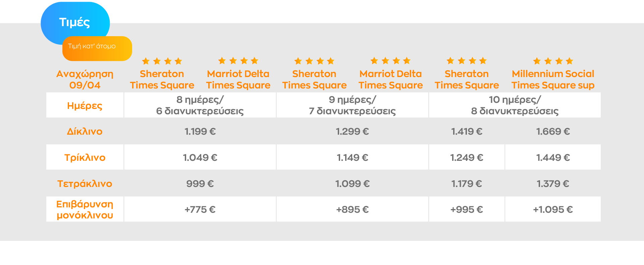Click stars above Sheraton in 10-day package
The image size is (644, 265).
pos(467,61)
